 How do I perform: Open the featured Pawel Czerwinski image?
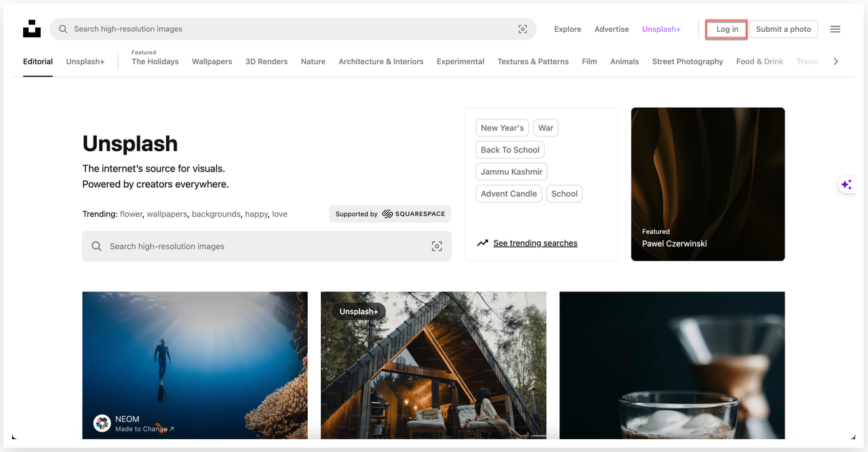coord(708,184)
